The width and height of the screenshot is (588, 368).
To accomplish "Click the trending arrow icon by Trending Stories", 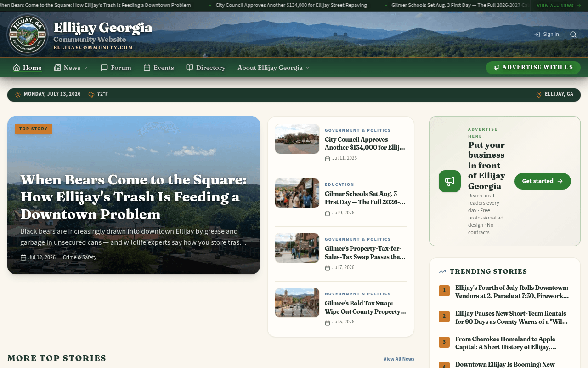I will coord(442,271).
